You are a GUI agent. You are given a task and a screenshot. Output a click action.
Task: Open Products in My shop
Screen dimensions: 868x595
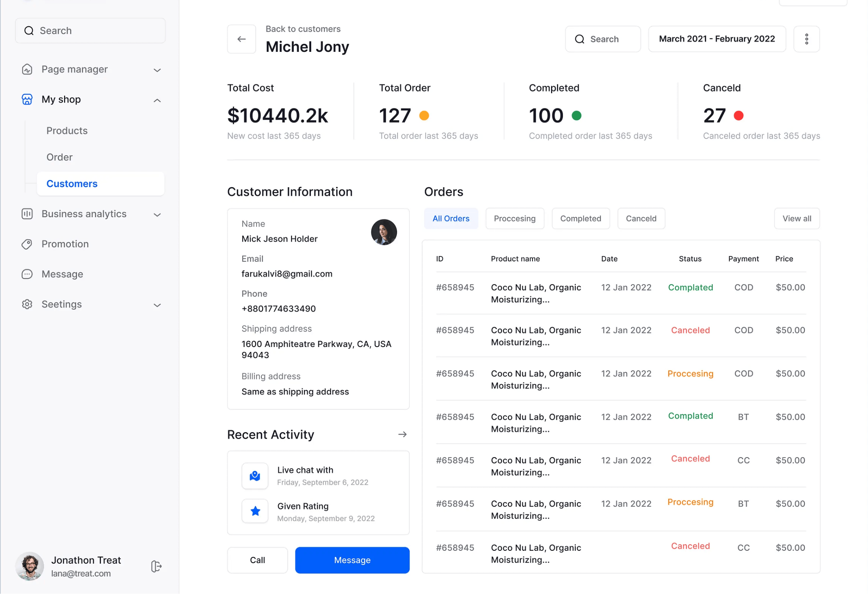(67, 131)
